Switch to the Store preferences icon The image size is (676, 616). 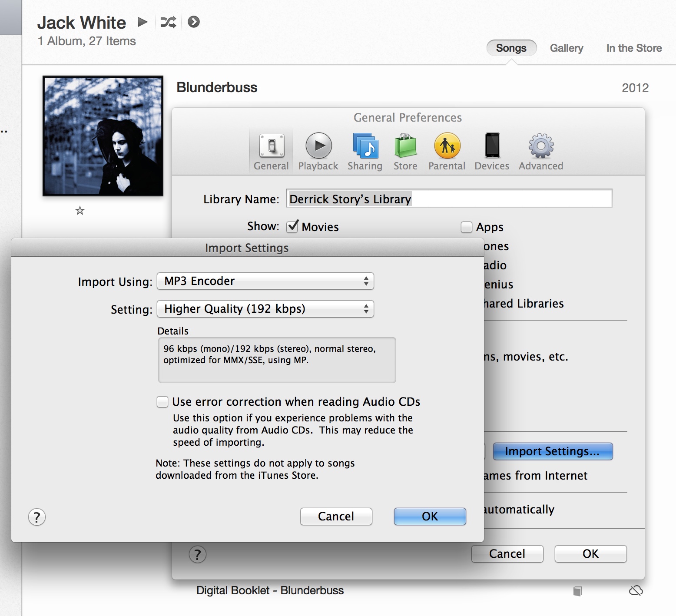[x=405, y=146]
